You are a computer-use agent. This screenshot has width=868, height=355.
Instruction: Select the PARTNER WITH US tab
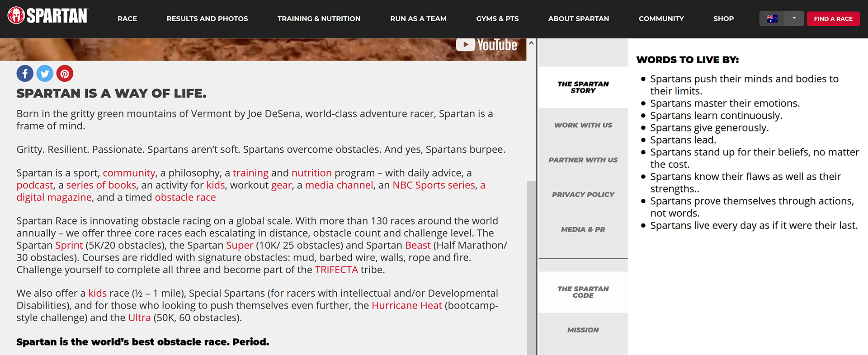click(x=583, y=160)
